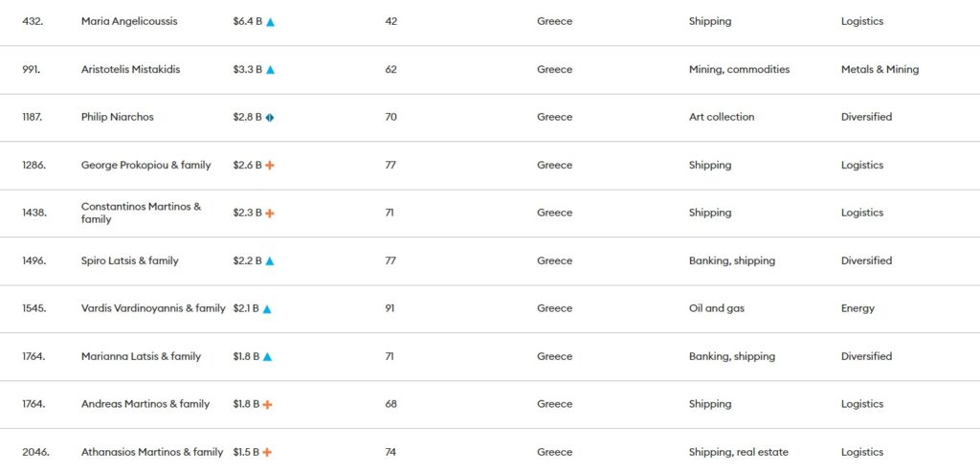980x473 pixels.
Task: Click blue up arrow next to $2.1 B
Action: tap(267, 308)
